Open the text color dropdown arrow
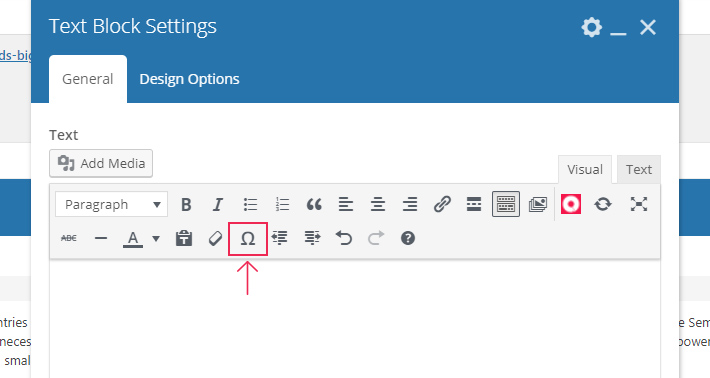Viewport: 710px width, 378px height. click(x=156, y=239)
